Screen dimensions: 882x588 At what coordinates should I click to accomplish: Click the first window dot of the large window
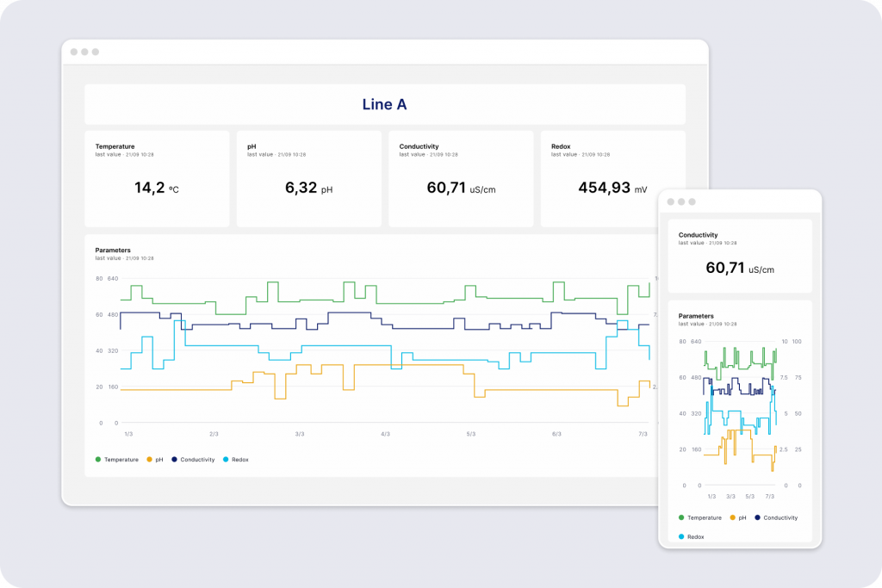(74, 52)
